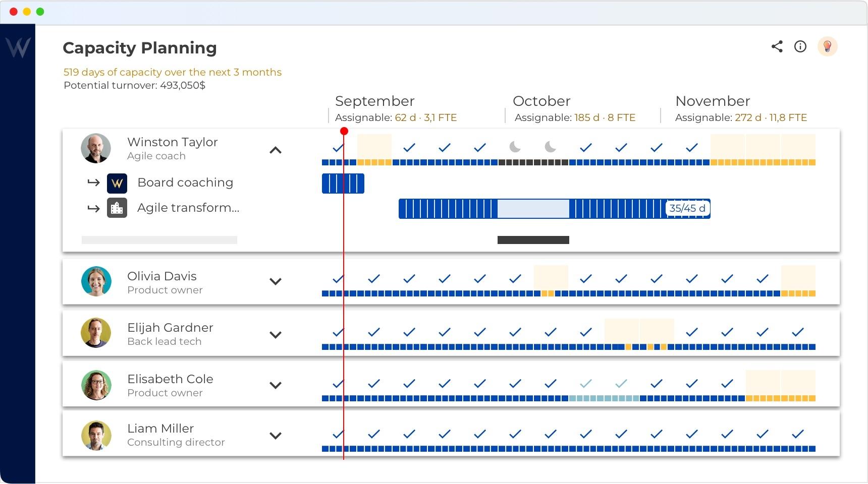Click the first moon icon in Winston's row
Viewport: 868px width, 484px height.
pyautogui.click(x=515, y=147)
